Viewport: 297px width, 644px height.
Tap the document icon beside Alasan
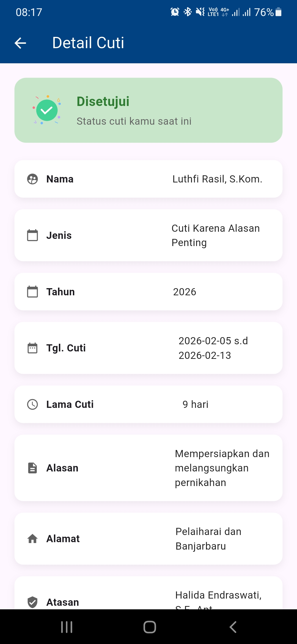coord(32,468)
